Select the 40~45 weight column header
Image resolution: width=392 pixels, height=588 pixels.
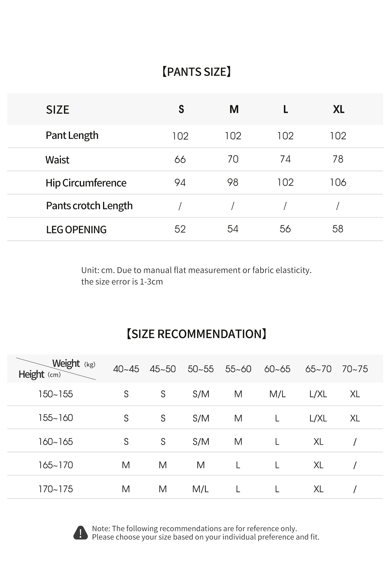point(126,369)
